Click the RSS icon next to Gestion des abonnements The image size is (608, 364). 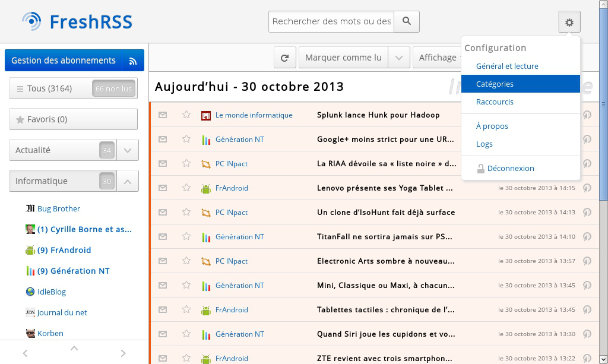pyautogui.click(x=133, y=61)
